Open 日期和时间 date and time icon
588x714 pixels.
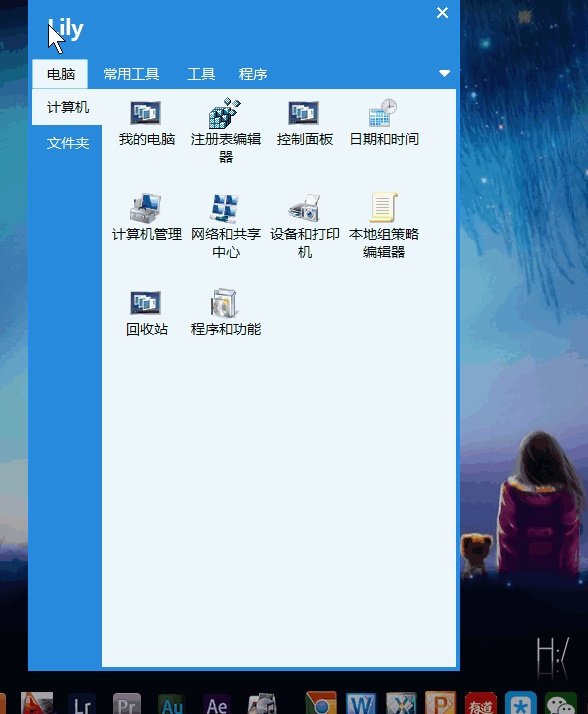click(x=383, y=112)
